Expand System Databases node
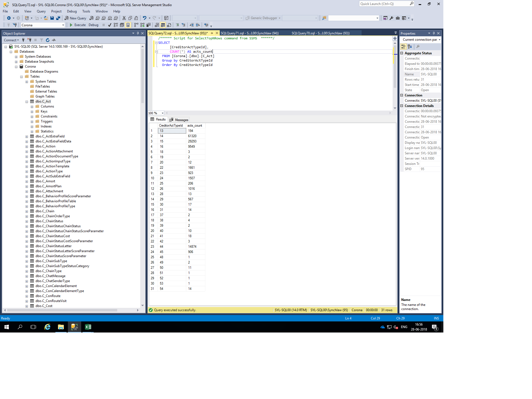This screenshot has width=532, height=399. 16,57
